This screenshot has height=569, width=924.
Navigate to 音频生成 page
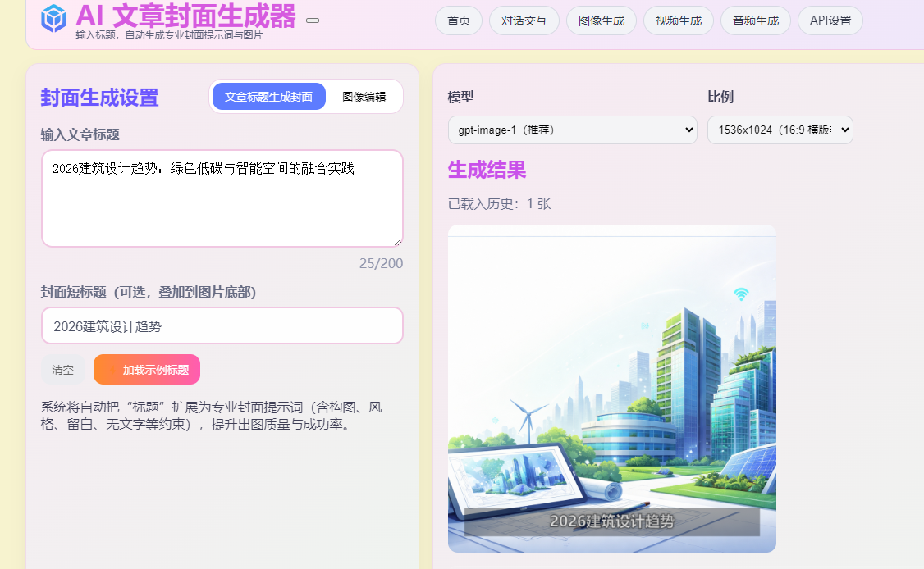[x=755, y=20]
